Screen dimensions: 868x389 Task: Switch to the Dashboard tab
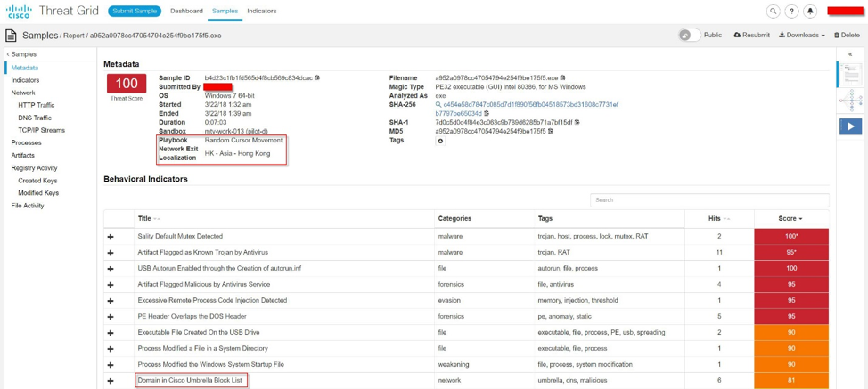(x=186, y=12)
